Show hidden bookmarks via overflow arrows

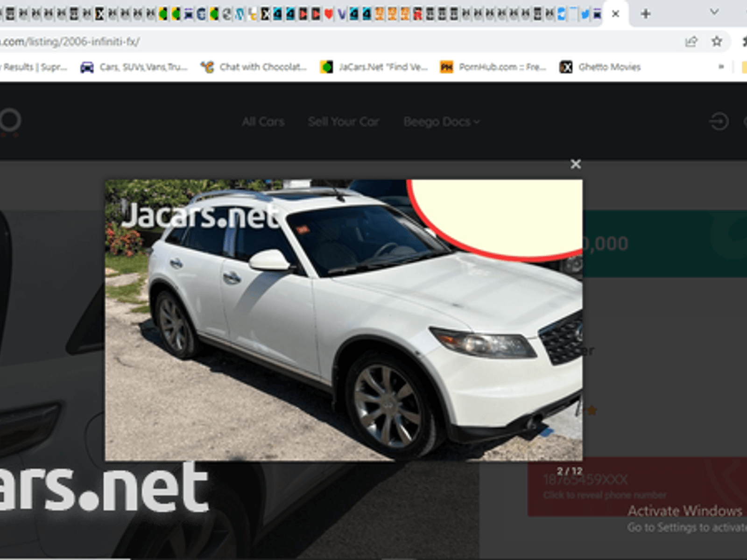(721, 67)
